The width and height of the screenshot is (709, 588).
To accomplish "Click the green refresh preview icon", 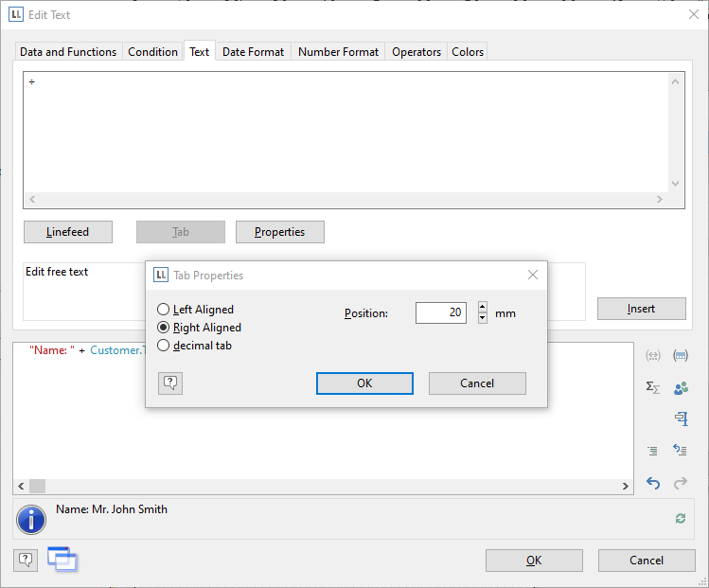I will pos(680,518).
